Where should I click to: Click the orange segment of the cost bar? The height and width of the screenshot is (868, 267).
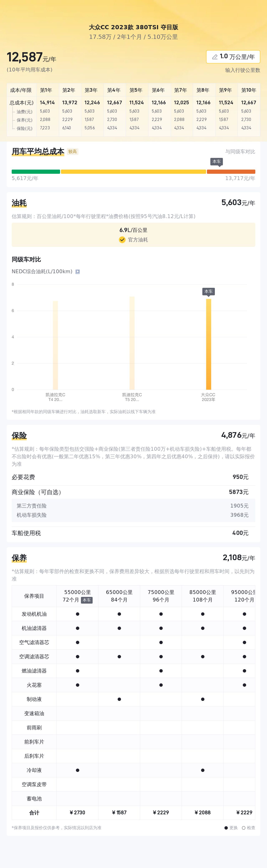[x=231, y=172]
